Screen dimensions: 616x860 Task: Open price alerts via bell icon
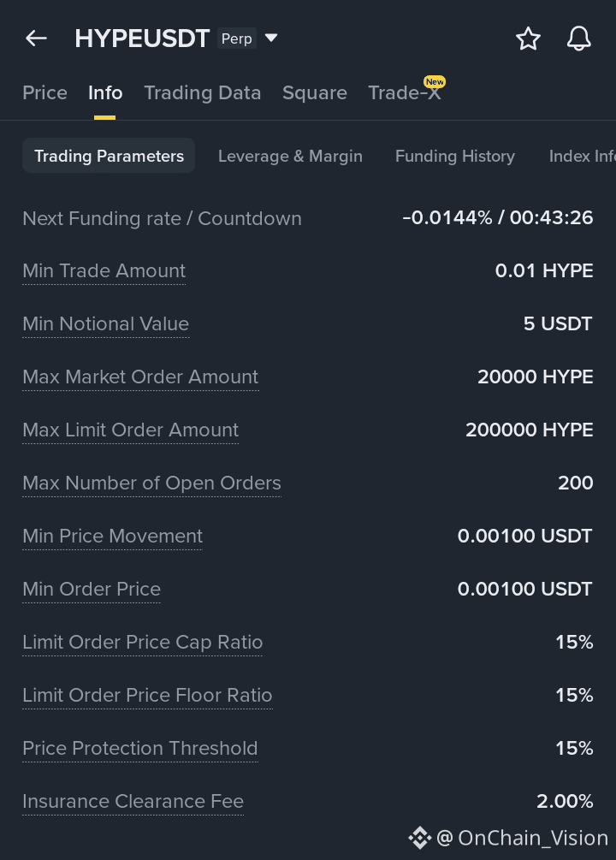pyautogui.click(x=579, y=39)
